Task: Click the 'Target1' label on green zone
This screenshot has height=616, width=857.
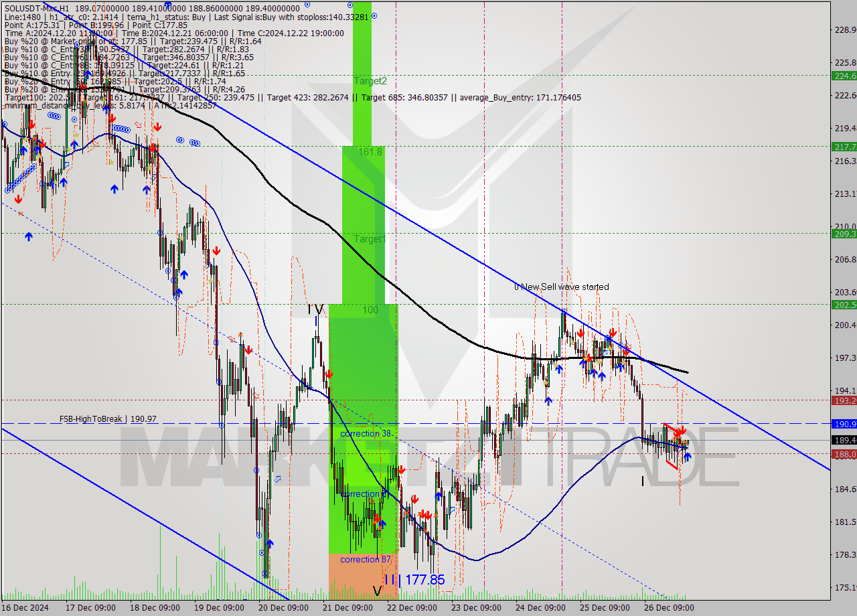Action: click(x=370, y=239)
